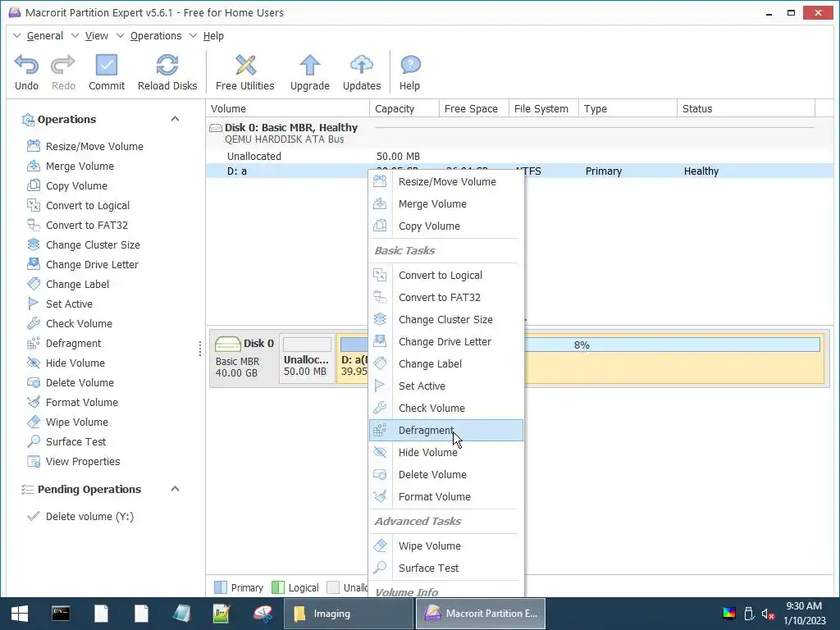Screen dimensions: 840x630
Task: Click the Undo toolbar icon
Action: (x=26, y=66)
